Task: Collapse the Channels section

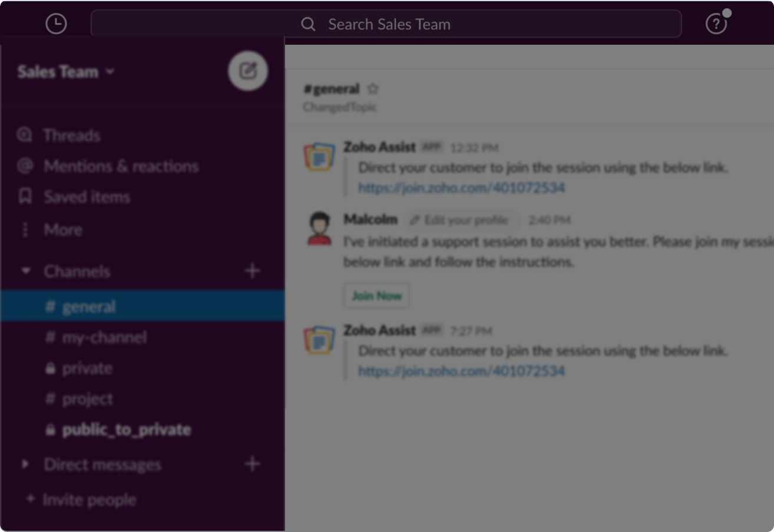Action: [25, 270]
